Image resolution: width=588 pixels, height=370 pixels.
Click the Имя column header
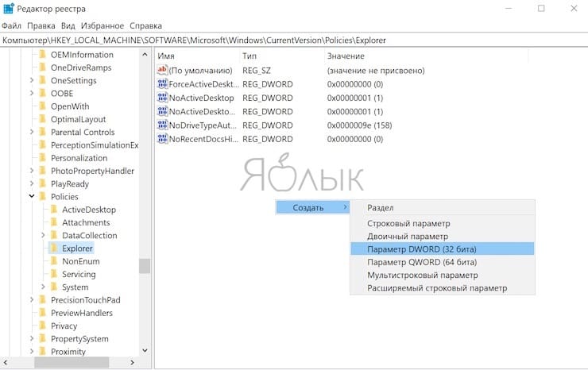click(197, 56)
